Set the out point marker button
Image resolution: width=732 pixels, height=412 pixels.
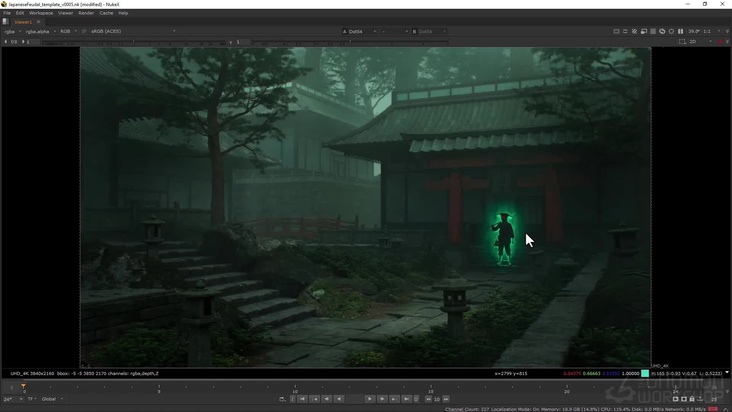pos(416,399)
